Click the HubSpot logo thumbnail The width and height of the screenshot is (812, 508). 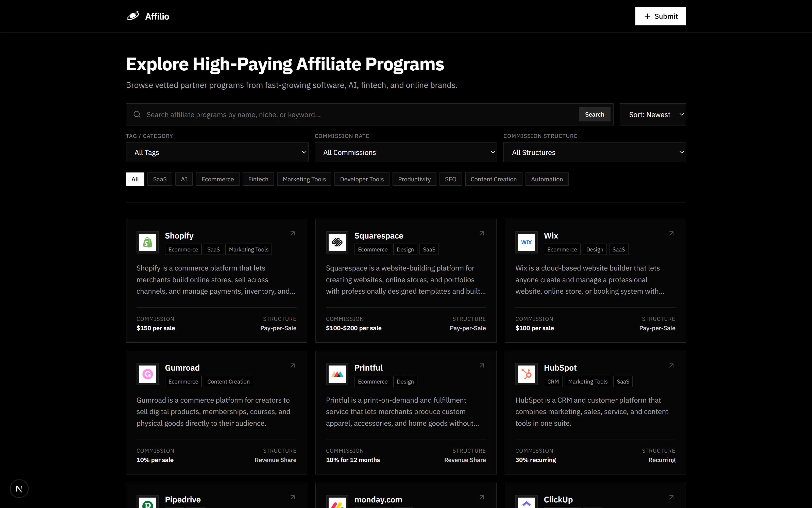[x=527, y=374]
